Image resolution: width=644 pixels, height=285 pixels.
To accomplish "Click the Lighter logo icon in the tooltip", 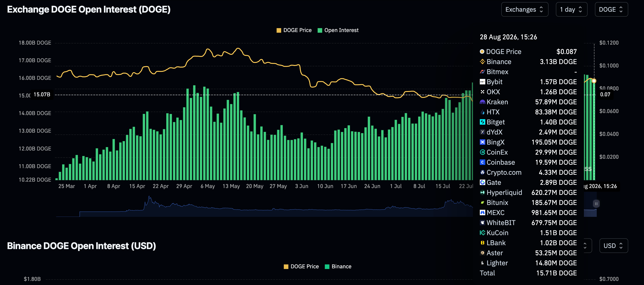I will coord(482,263).
